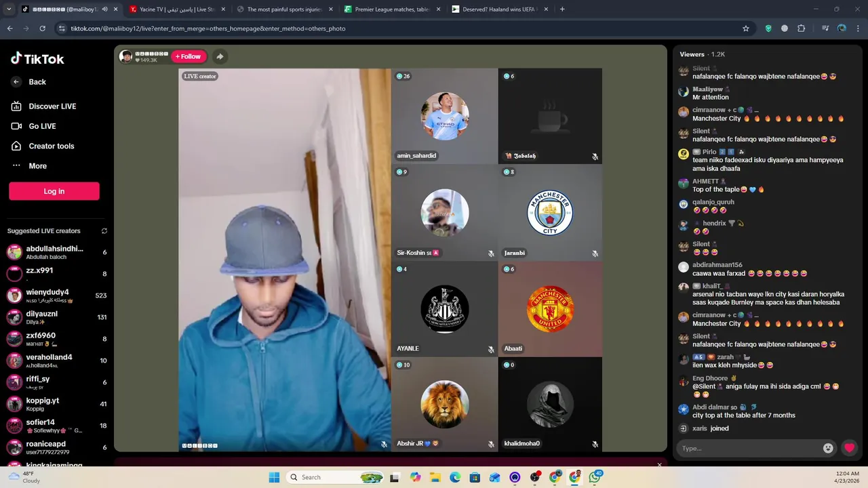Switch to the Yacine TV tab
Image resolution: width=868 pixels, height=488 pixels.
click(x=178, y=9)
